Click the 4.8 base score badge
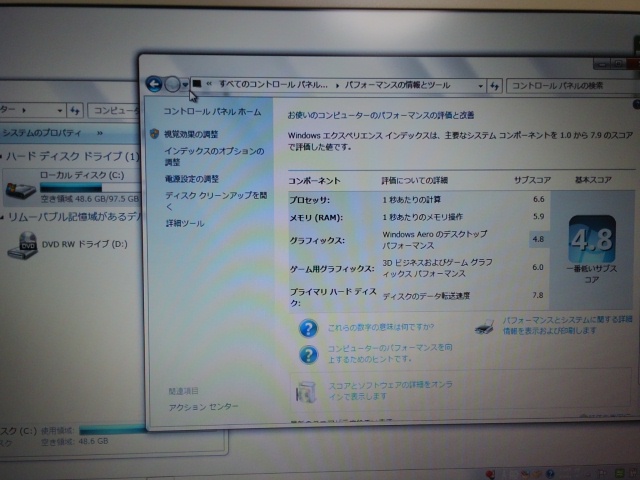The image size is (640, 480). 592,239
